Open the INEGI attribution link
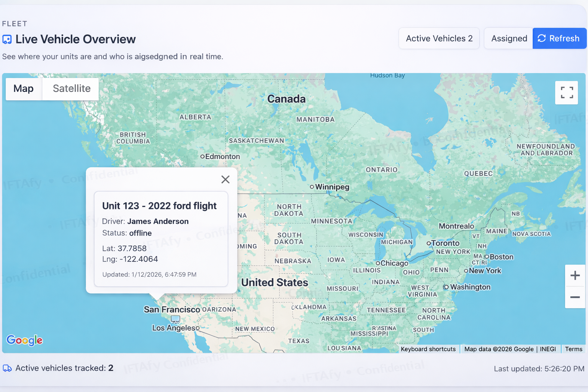This screenshot has height=392, width=588. [x=548, y=349]
